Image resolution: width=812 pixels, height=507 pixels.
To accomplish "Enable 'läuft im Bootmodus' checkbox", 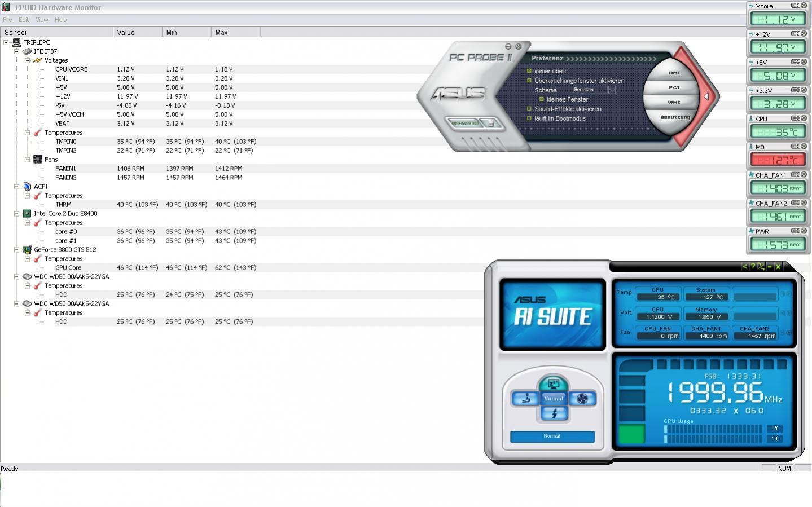I will 529,118.
